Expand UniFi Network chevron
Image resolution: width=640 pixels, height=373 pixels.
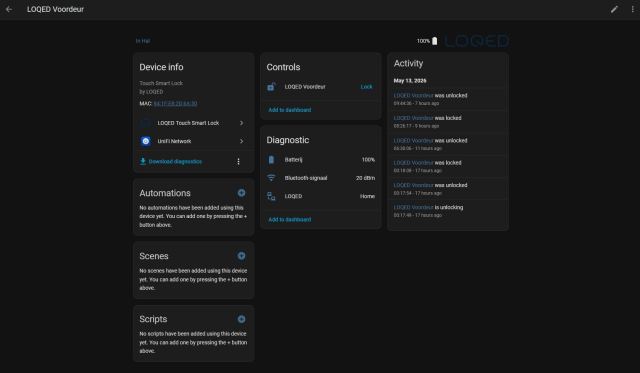(242, 141)
